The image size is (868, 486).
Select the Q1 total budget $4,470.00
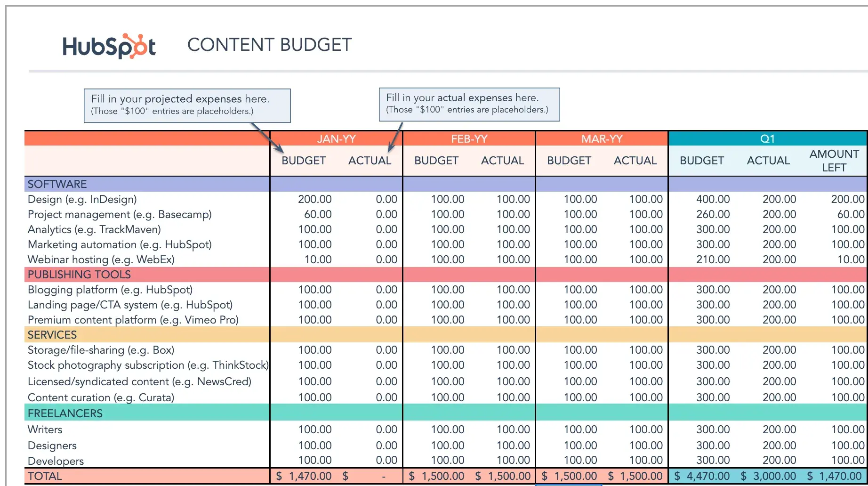point(702,476)
